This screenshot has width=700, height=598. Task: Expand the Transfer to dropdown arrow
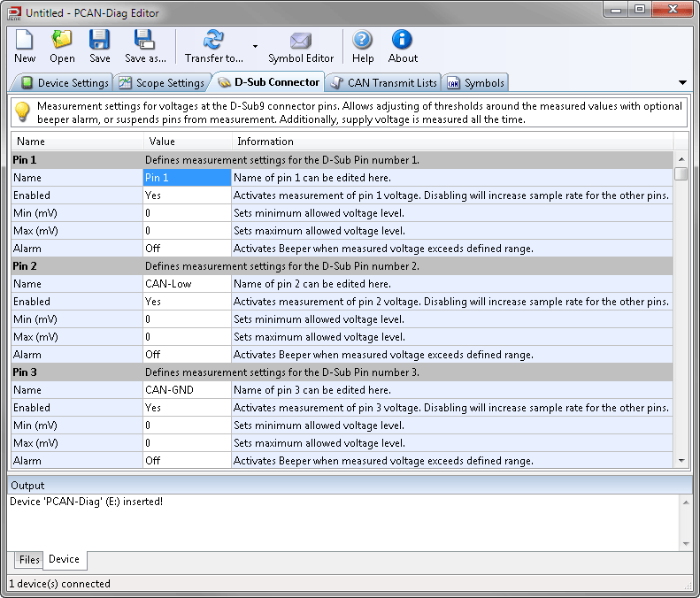click(255, 47)
